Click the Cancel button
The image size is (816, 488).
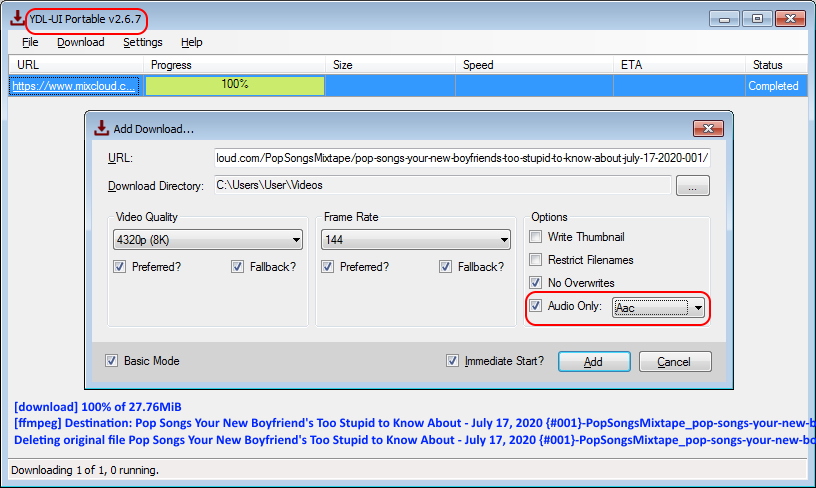[675, 362]
